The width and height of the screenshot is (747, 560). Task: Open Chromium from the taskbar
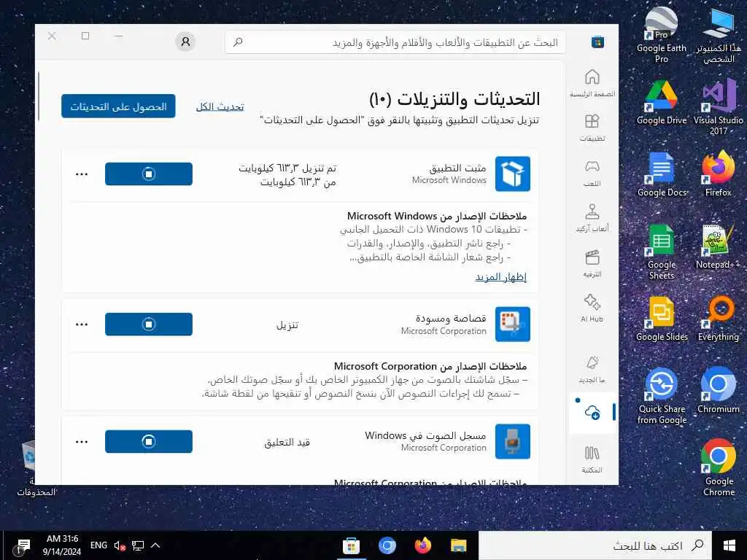tap(387, 545)
